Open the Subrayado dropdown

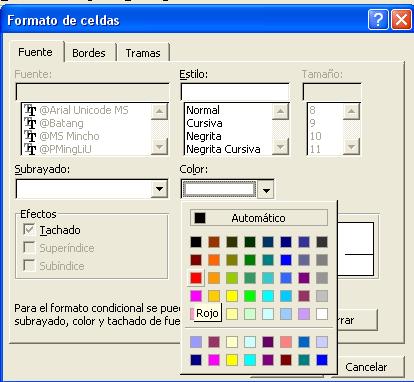pos(159,189)
